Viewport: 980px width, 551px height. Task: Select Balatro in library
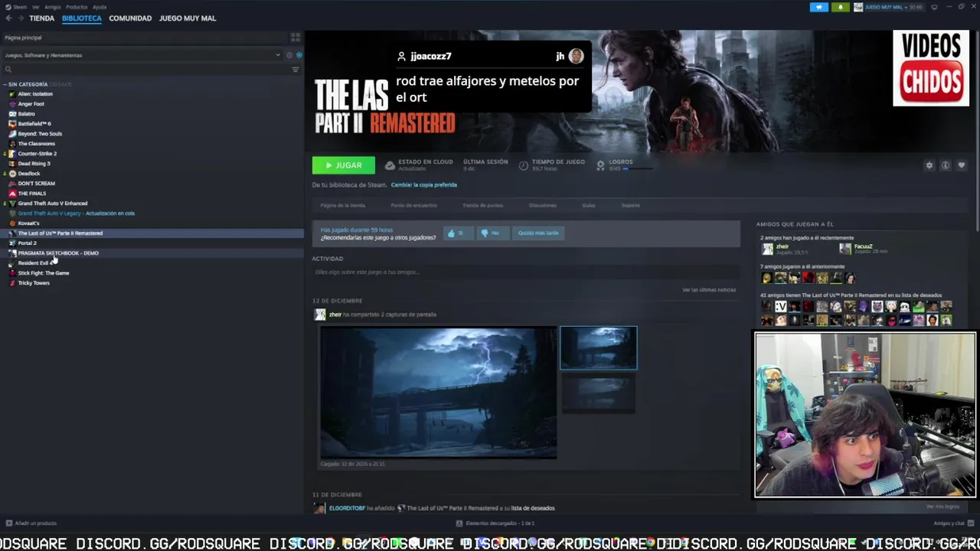tap(26, 114)
